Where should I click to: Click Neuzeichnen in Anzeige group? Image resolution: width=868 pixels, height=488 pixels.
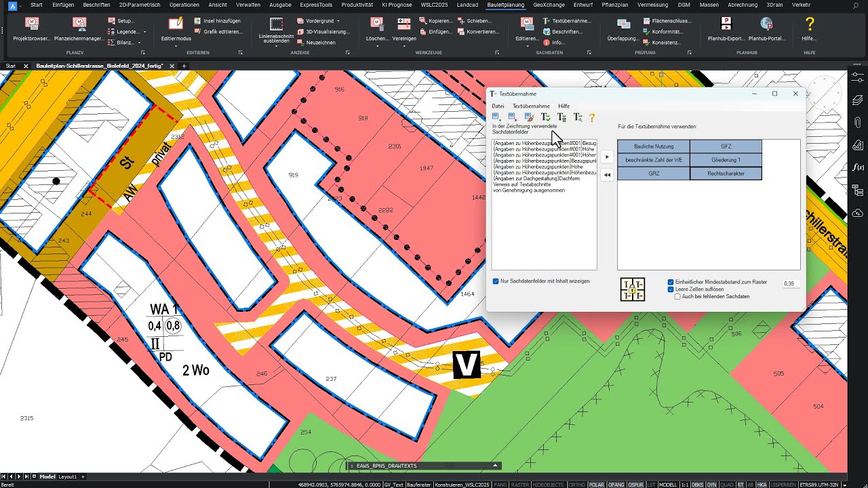316,42
